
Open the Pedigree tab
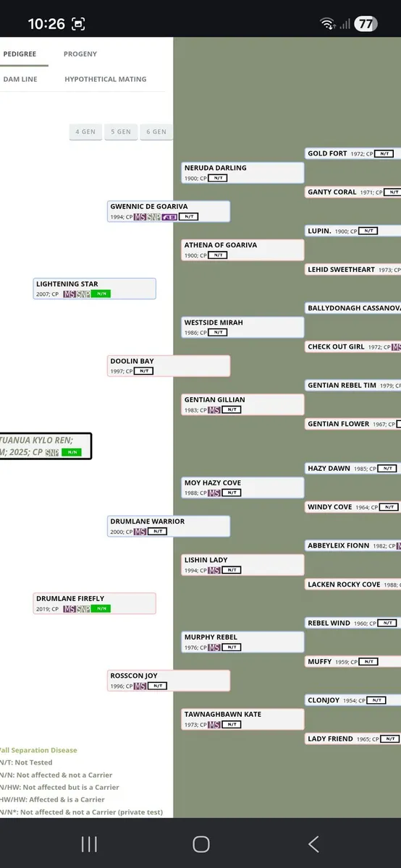(20, 54)
